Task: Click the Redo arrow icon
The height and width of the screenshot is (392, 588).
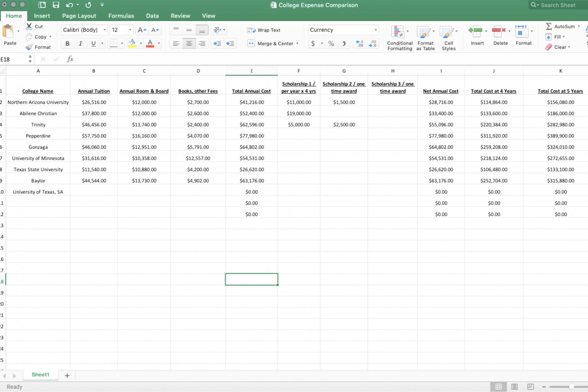Action: click(88, 5)
